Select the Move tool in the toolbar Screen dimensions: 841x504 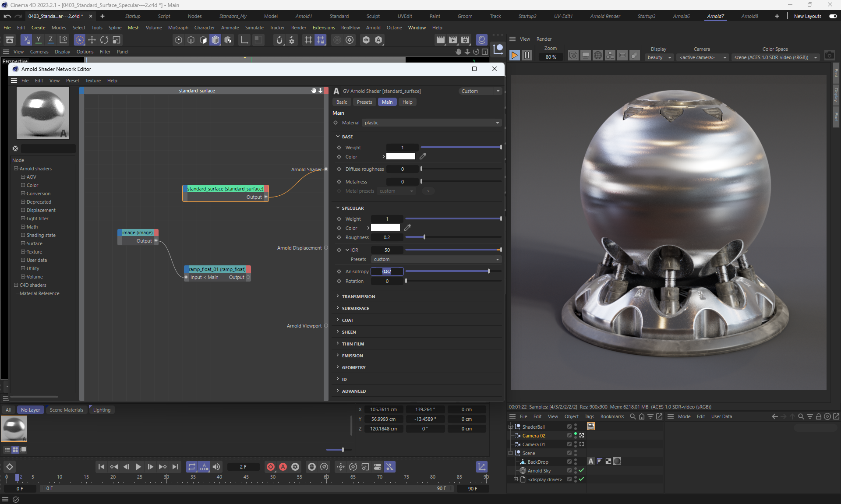click(x=92, y=40)
